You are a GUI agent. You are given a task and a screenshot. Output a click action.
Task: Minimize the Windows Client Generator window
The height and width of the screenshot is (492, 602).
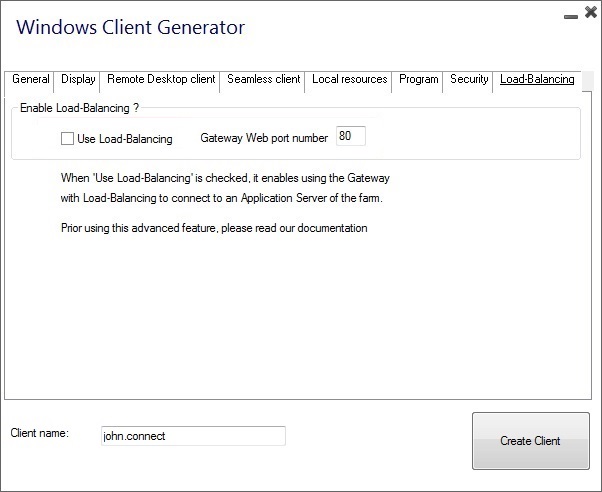point(569,14)
